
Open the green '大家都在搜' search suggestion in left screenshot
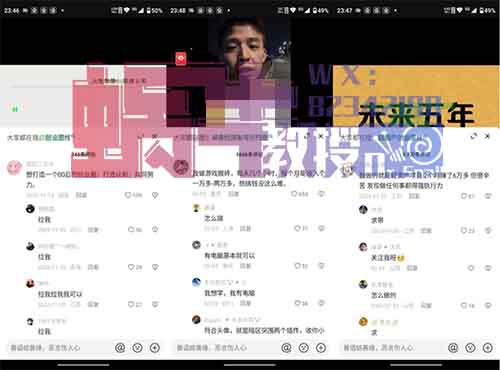(x=58, y=137)
